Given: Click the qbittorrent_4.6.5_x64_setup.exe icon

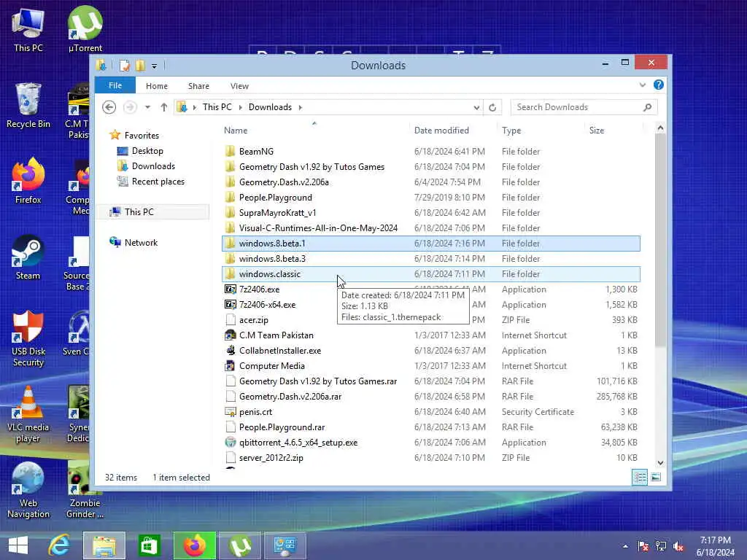Looking at the screenshot, I should [230, 443].
